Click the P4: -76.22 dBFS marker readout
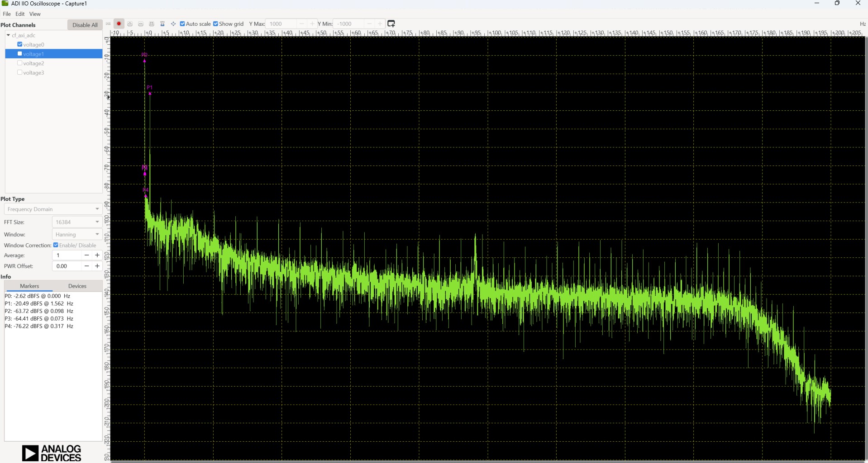 (38, 326)
